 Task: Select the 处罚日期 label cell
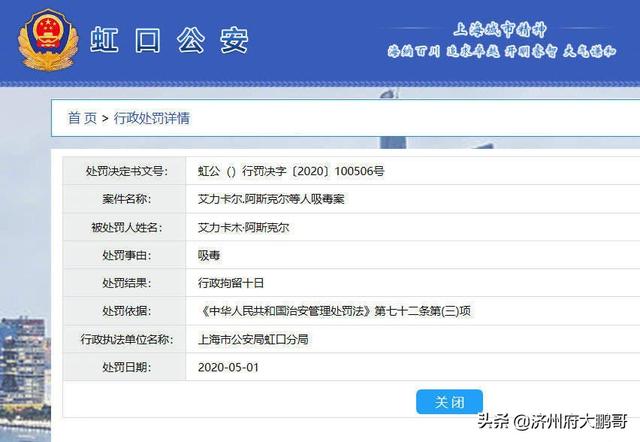coord(124,367)
